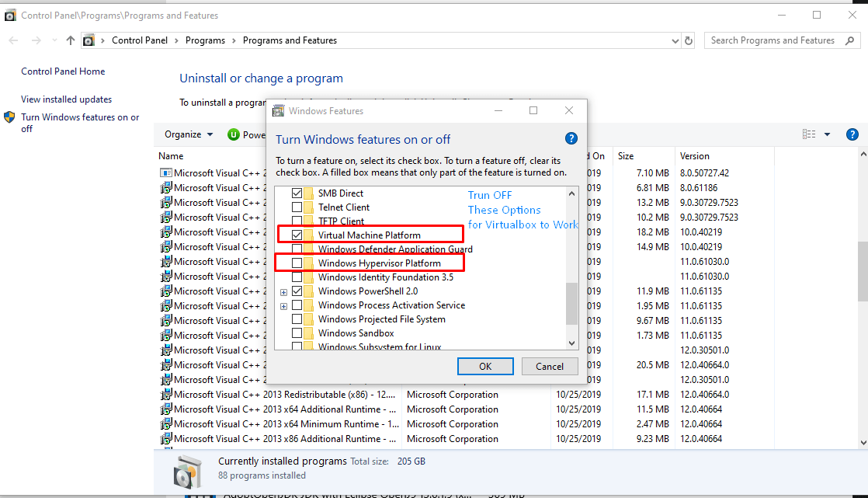Click the Programs and Features help icon
Image resolution: width=868 pixels, height=498 pixels.
[852, 134]
